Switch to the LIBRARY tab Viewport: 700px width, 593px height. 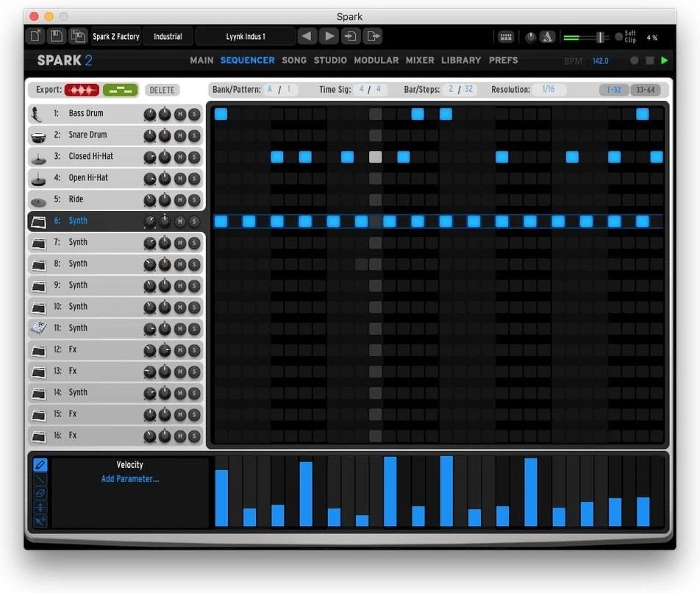pos(461,60)
